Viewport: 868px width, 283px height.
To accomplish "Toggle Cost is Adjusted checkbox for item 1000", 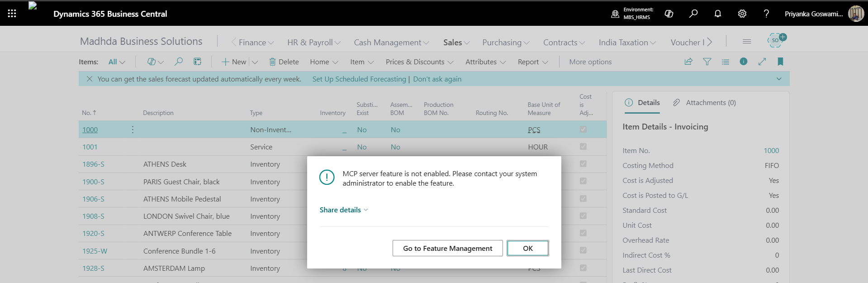I will click(x=583, y=130).
